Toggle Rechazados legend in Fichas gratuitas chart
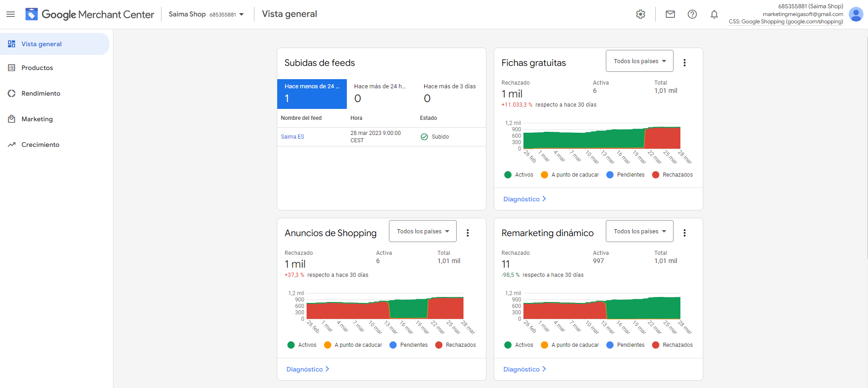 click(672, 175)
